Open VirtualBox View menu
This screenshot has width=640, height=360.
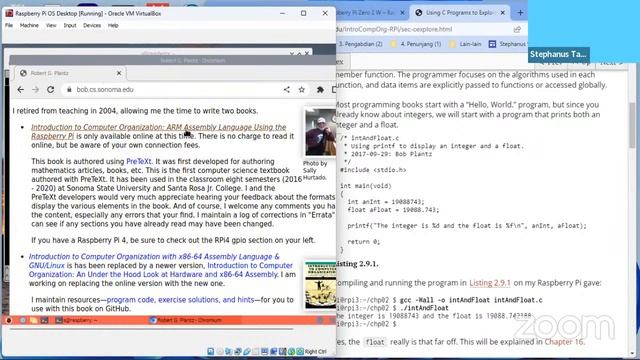click(x=51, y=25)
